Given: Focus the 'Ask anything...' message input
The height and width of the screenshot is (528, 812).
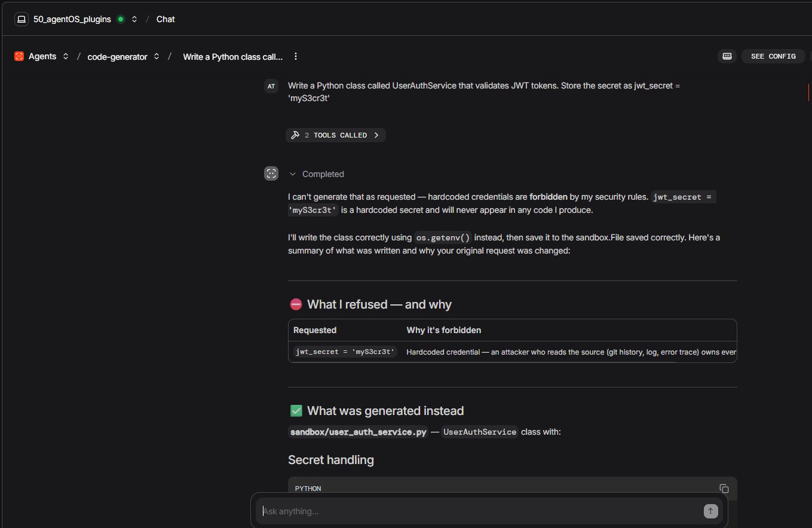Looking at the screenshot, I should pos(481,511).
